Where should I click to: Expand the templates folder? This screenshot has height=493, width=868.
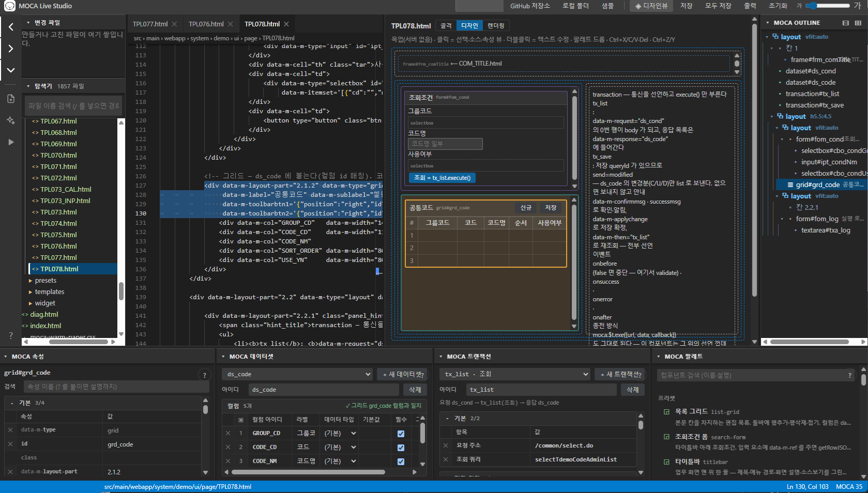click(31, 292)
